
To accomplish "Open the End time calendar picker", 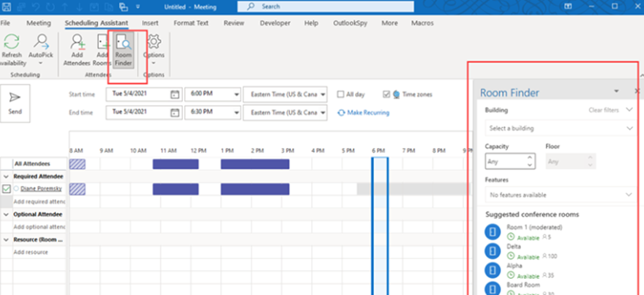I will click(x=175, y=112).
